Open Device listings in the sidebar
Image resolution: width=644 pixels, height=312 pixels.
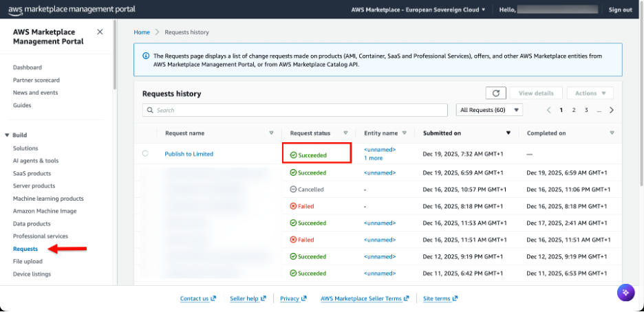coord(32,274)
